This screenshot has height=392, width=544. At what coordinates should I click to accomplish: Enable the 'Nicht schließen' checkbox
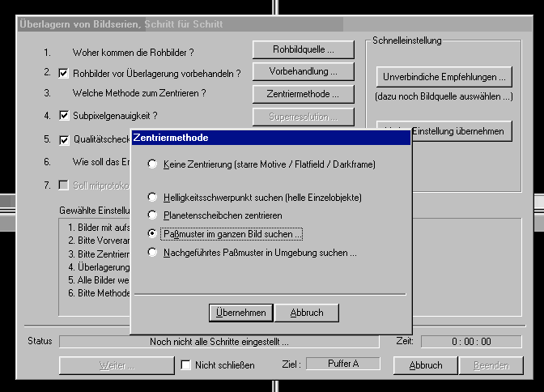(x=186, y=365)
